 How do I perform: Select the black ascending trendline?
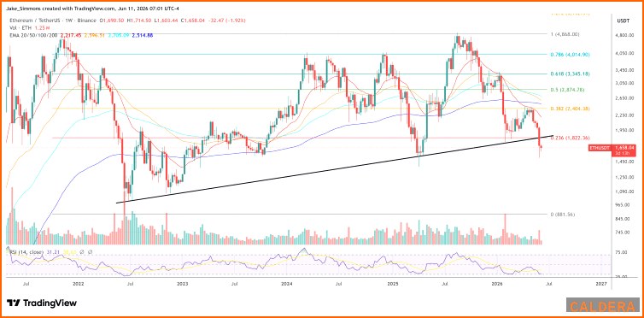coord(335,169)
